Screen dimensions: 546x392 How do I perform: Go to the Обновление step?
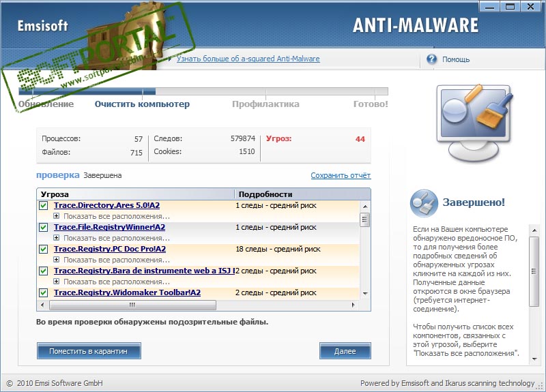click(46, 104)
